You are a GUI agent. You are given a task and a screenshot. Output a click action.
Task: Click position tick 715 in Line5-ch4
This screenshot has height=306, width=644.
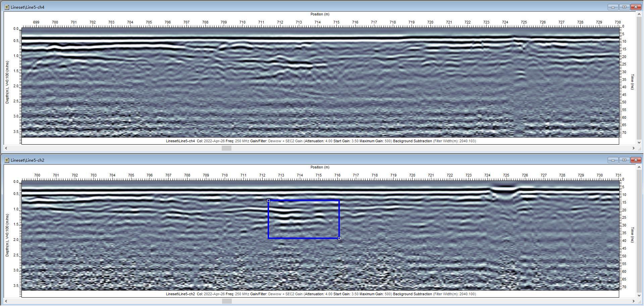click(336, 22)
